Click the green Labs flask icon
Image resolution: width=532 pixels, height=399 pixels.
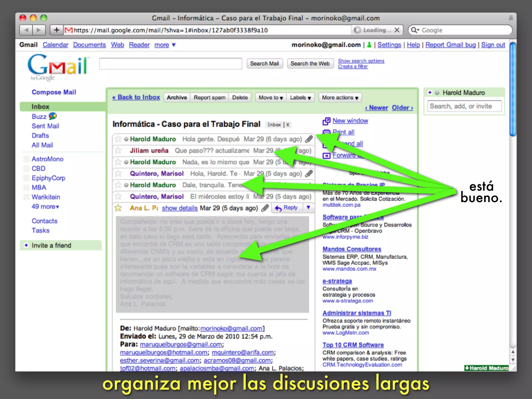pos(369,45)
